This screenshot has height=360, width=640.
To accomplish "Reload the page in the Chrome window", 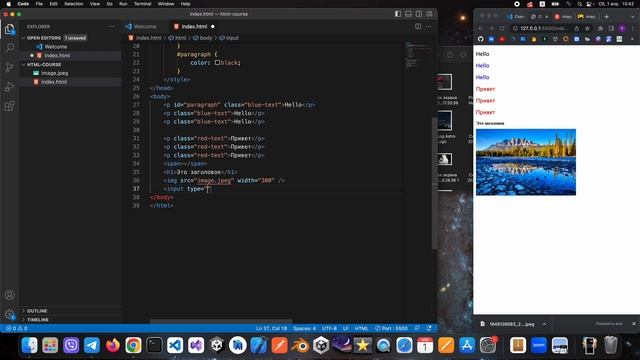I will coord(502,28).
